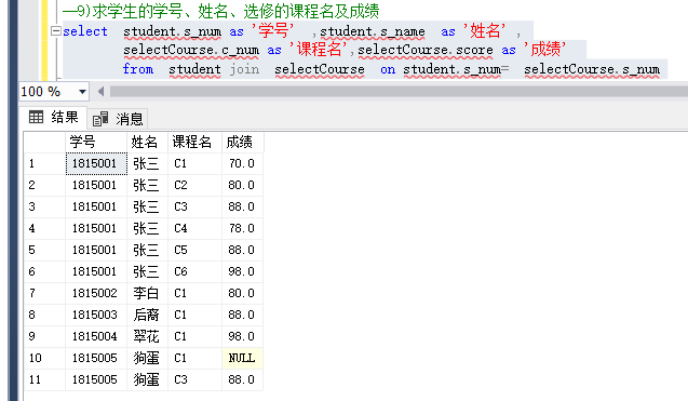This screenshot has width=688, height=401.
Task: Select row header number 10
Action: click(x=44, y=358)
